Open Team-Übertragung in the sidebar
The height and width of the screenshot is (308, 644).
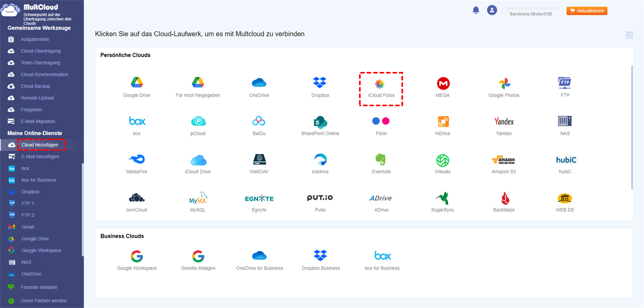(41, 63)
